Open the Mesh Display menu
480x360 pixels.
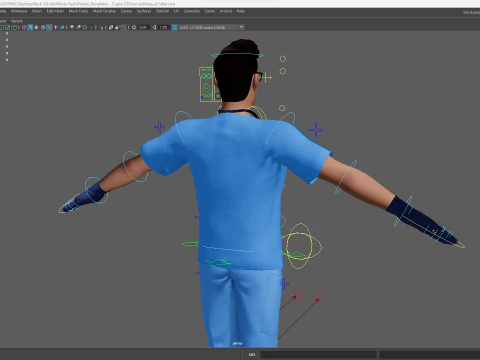[104, 11]
